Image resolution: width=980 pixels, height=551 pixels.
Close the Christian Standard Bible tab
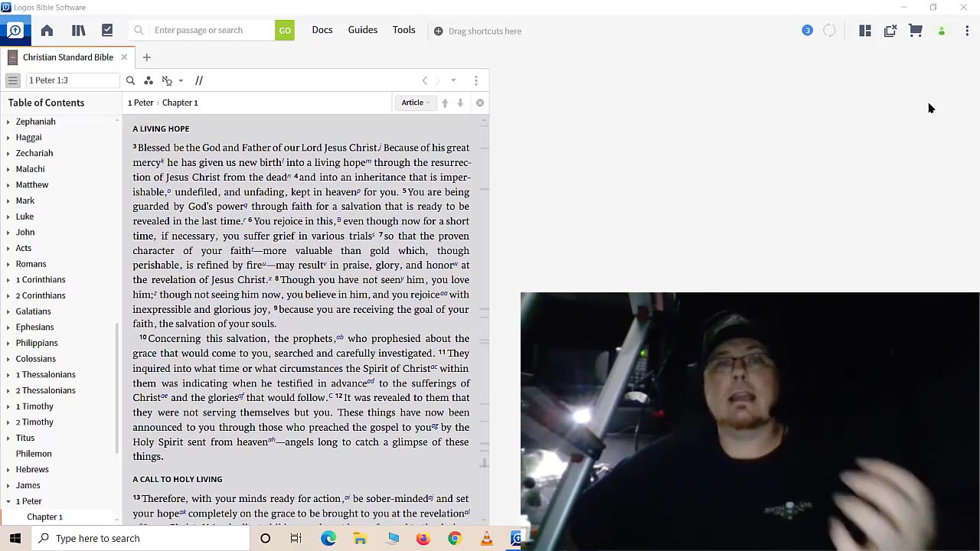(124, 57)
